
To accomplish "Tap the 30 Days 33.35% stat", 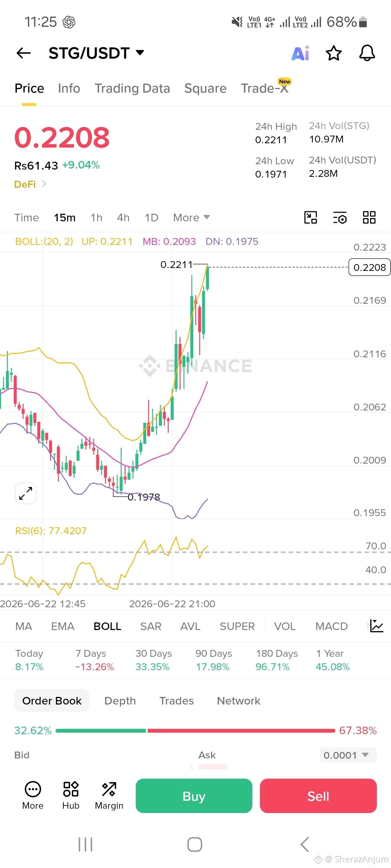I will (154, 660).
